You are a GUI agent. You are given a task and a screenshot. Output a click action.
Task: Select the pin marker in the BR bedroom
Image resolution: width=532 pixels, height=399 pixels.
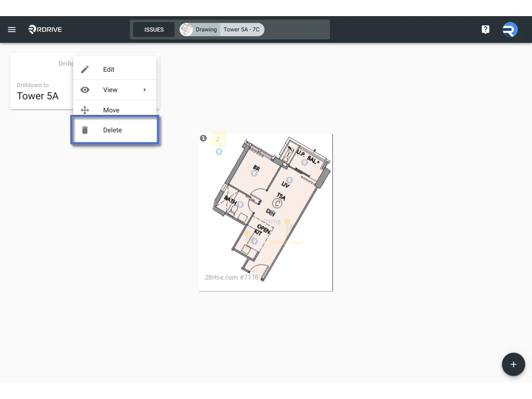point(254,174)
